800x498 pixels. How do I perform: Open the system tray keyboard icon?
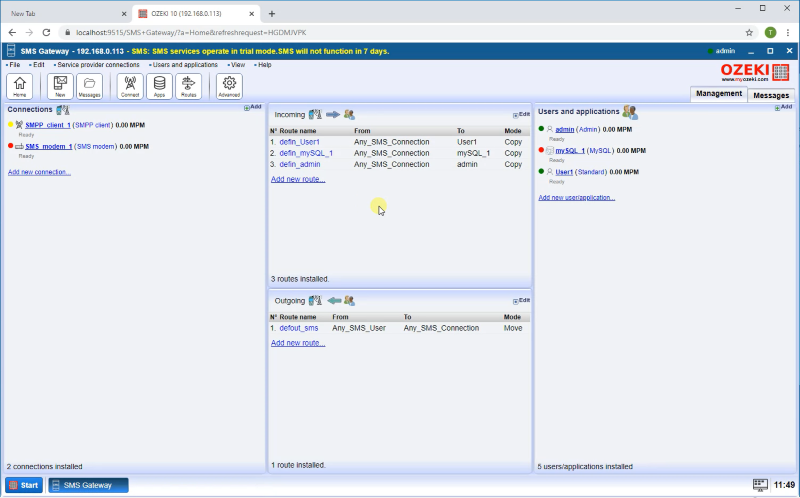coord(760,485)
